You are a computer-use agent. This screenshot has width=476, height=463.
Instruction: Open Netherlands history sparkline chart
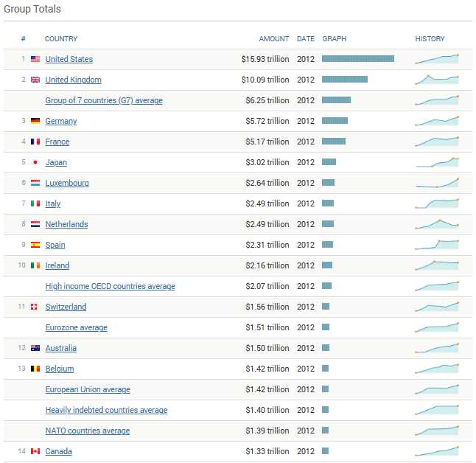pyautogui.click(x=437, y=224)
